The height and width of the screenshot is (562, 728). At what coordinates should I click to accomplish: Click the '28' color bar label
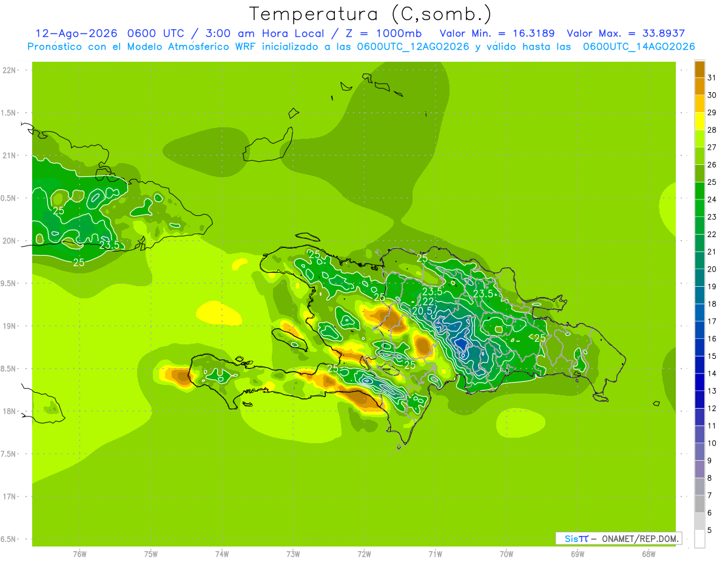click(712, 130)
